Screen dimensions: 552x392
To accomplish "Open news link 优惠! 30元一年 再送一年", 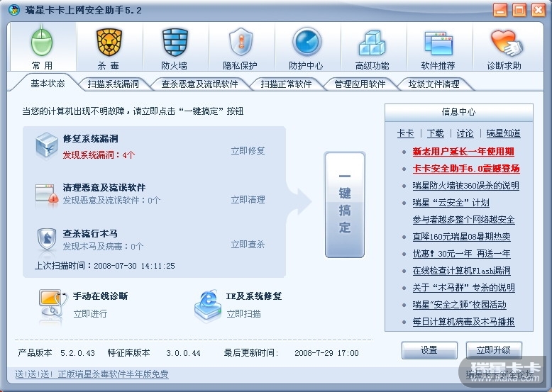I will coord(461,254).
